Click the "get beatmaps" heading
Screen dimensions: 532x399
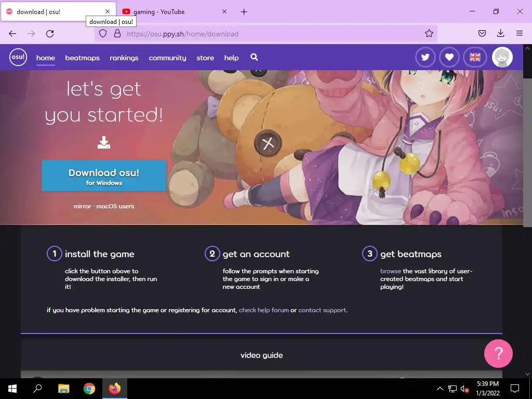coord(411,254)
